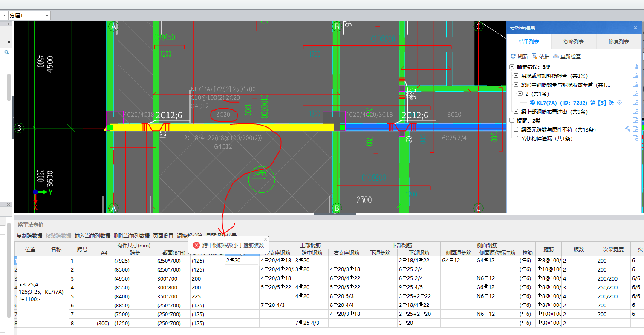Click the active 2Φ20 input cell in row 1
Viewport: 644px width, 335px height.
click(x=242, y=260)
